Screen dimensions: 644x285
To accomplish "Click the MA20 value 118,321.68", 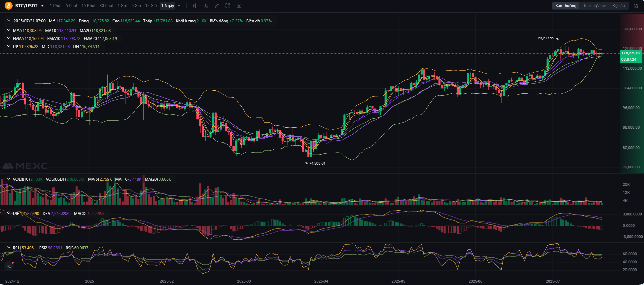I will point(101,30).
